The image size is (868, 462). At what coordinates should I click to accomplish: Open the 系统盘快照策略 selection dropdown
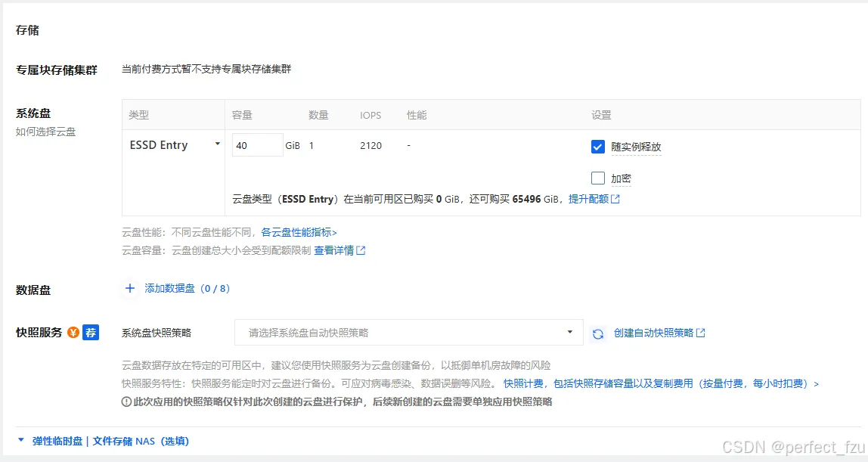tap(409, 333)
